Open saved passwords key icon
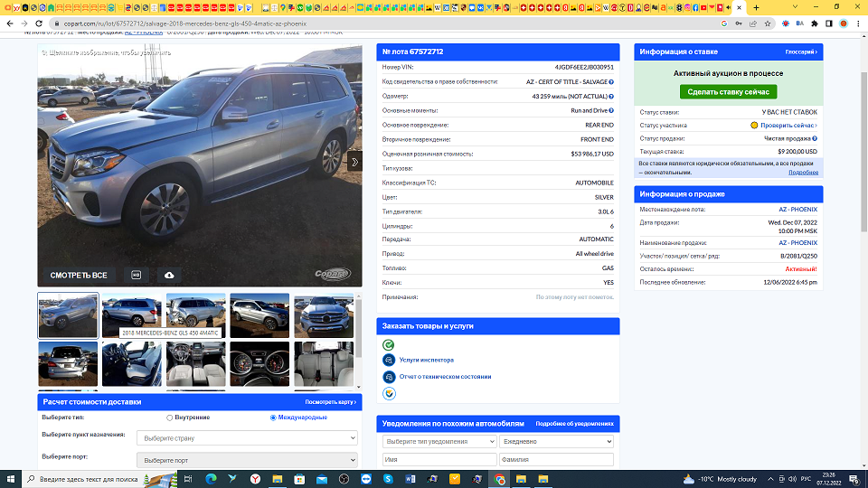Viewport: 868px width, 488px height. [x=739, y=23]
